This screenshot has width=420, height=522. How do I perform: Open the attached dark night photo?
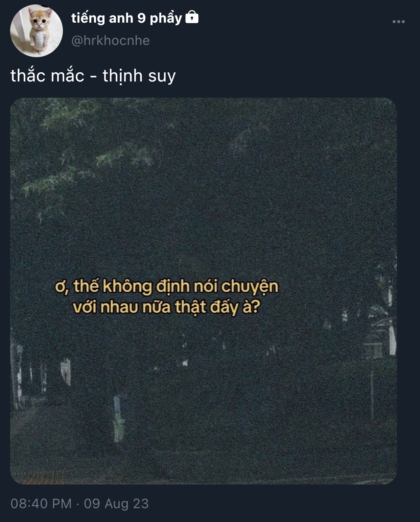coord(203,291)
